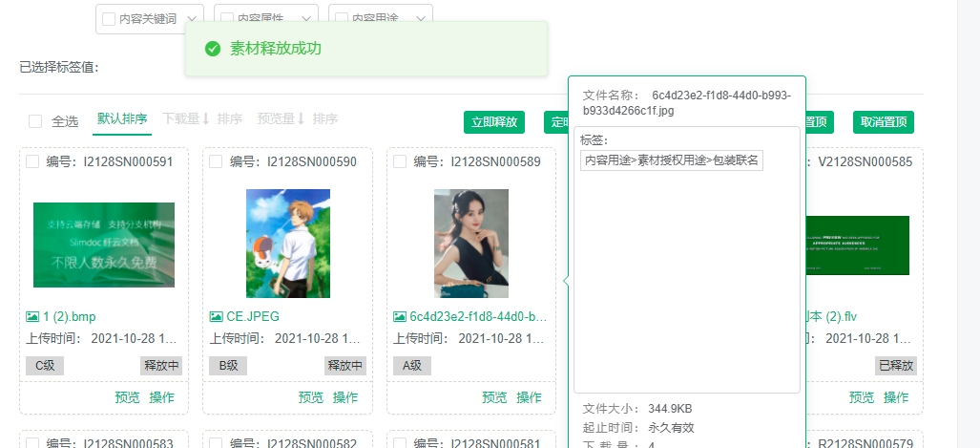This screenshot has height=448, width=980.
Task: Sort by 预览量 排序
Action: (298, 118)
